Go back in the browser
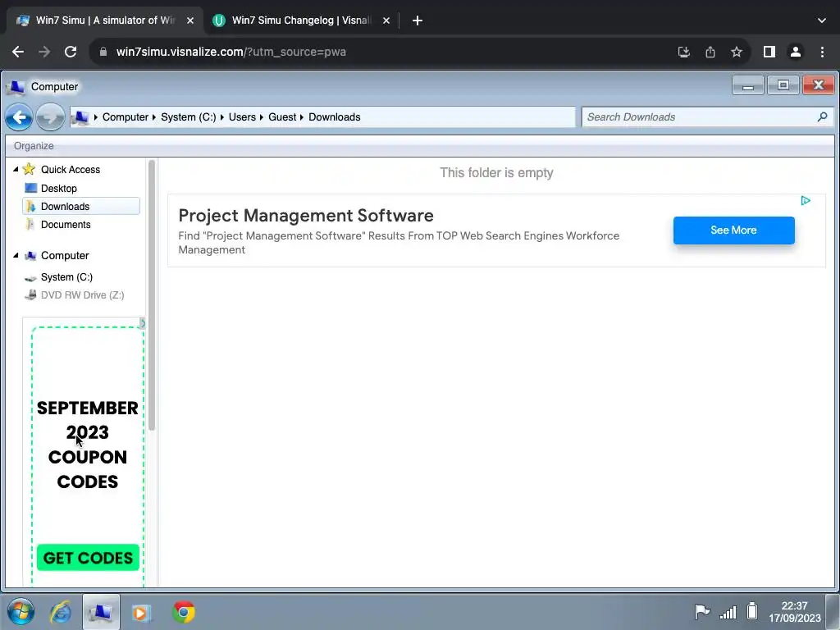Viewport: 840px width, 630px height. point(18,52)
